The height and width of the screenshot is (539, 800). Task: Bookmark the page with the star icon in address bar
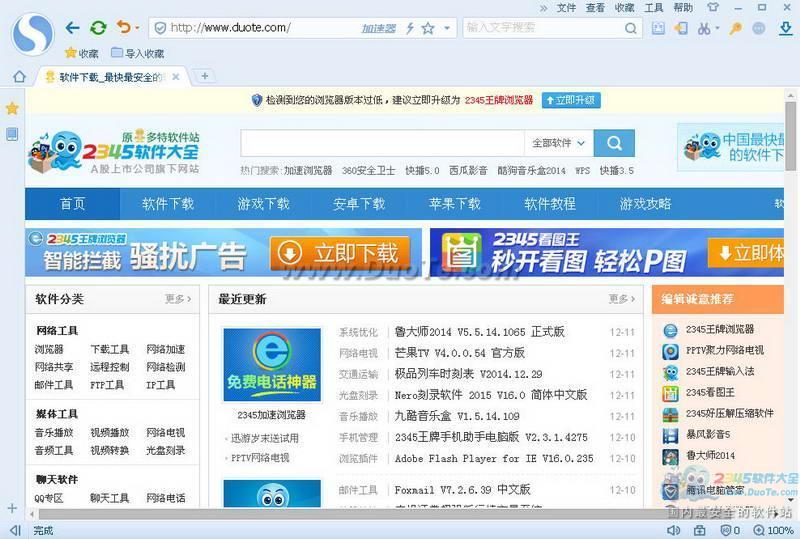[428, 28]
